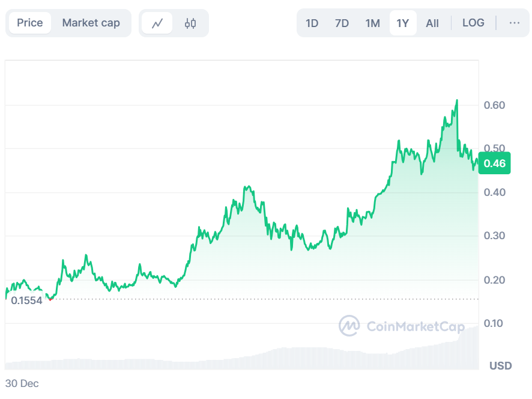Select the 7D time range

click(342, 23)
